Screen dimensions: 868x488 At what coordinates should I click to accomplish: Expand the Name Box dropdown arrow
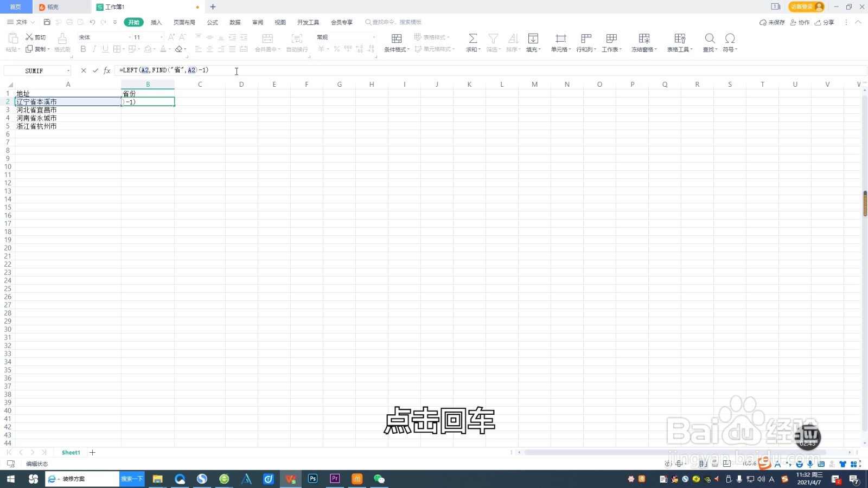68,71
